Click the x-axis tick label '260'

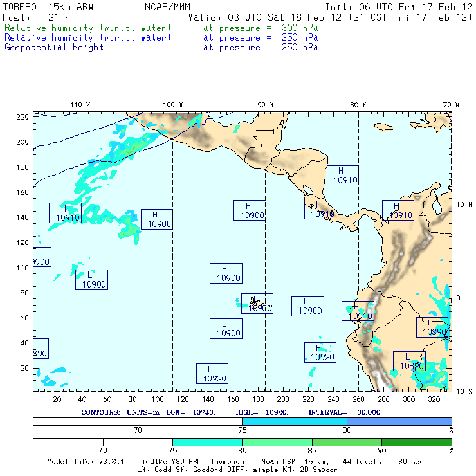[358, 399]
